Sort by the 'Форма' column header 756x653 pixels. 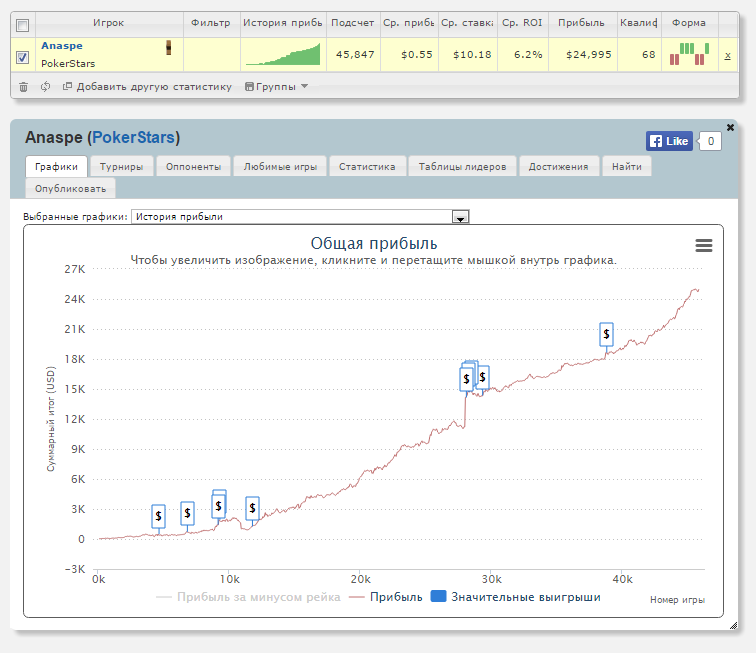coord(689,23)
